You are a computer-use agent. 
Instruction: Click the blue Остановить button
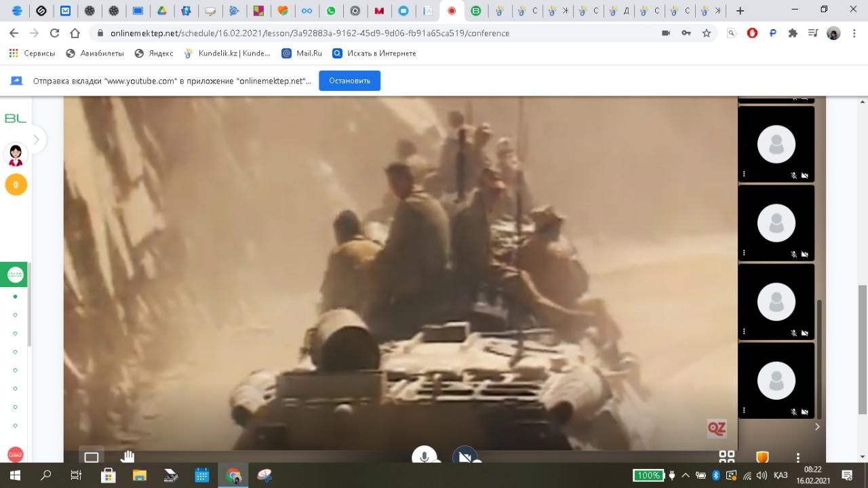click(x=349, y=80)
